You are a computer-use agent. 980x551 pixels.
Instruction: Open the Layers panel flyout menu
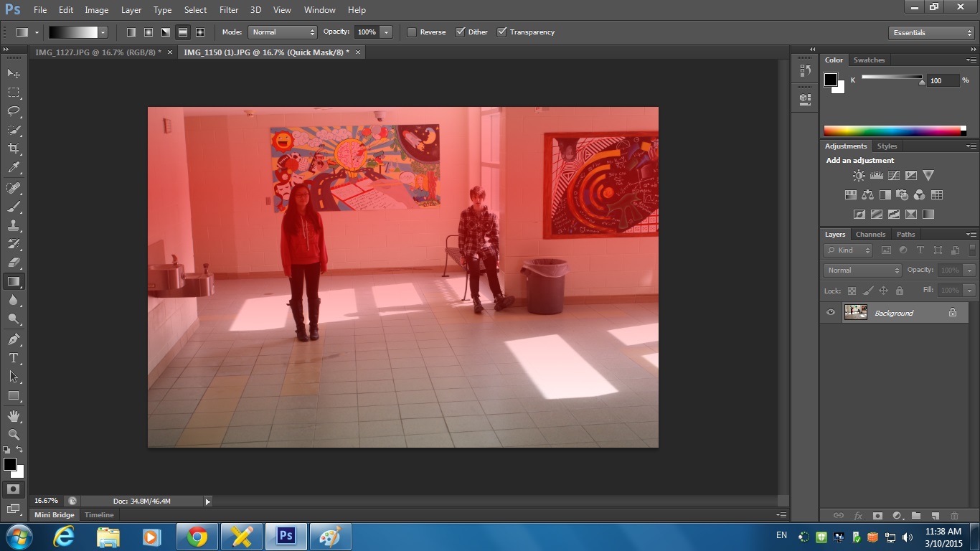(x=971, y=235)
